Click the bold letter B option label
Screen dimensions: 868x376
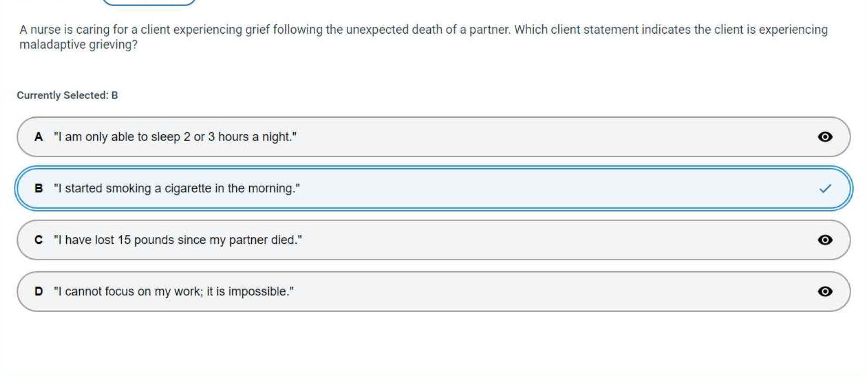tap(39, 188)
